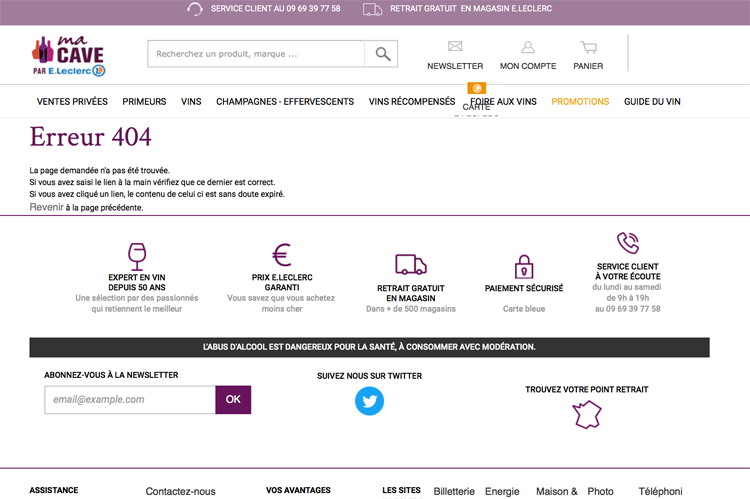Image resolution: width=750 pixels, height=499 pixels.
Task: Click the padlock secure payment icon
Action: 524,266
